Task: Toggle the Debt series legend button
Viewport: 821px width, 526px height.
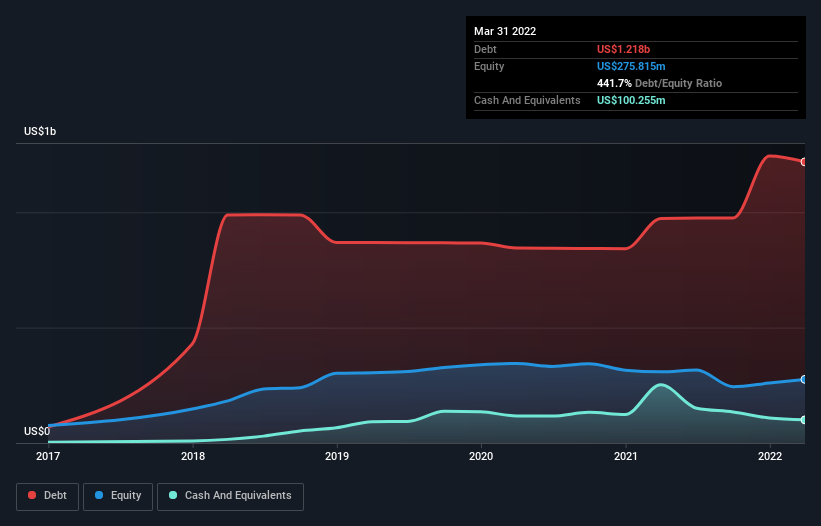Action: click(x=47, y=496)
